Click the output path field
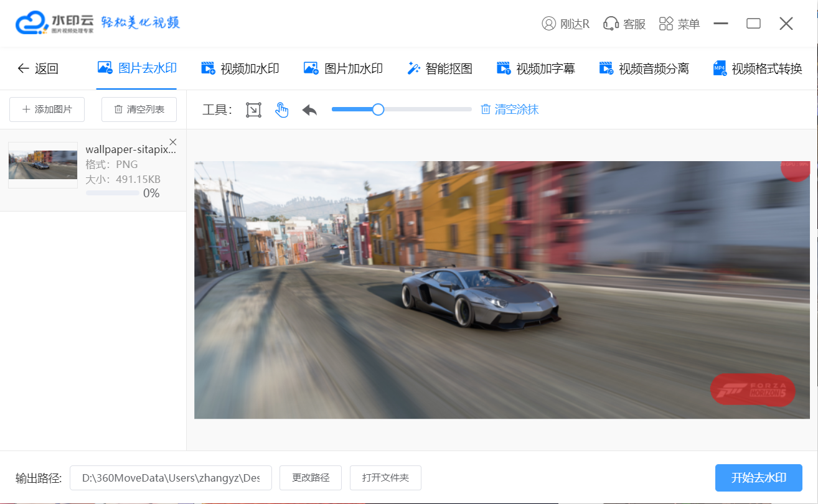Viewport: 818px width, 504px height. [x=171, y=478]
